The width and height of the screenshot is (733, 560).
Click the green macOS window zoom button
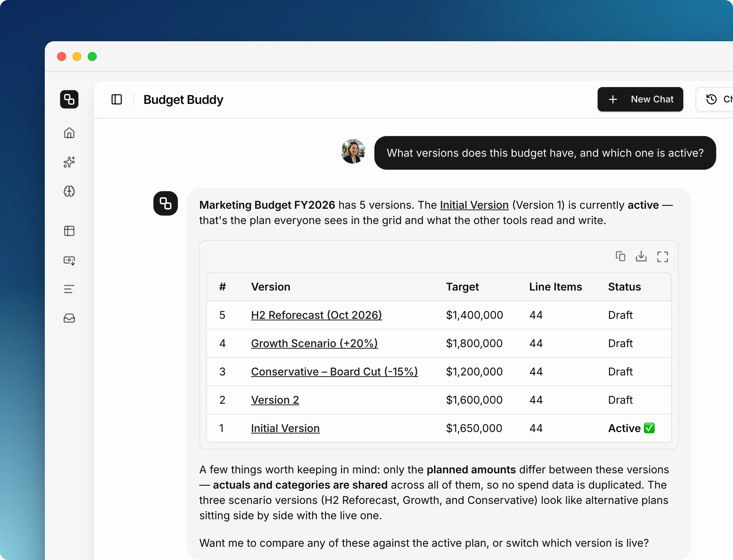92,57
